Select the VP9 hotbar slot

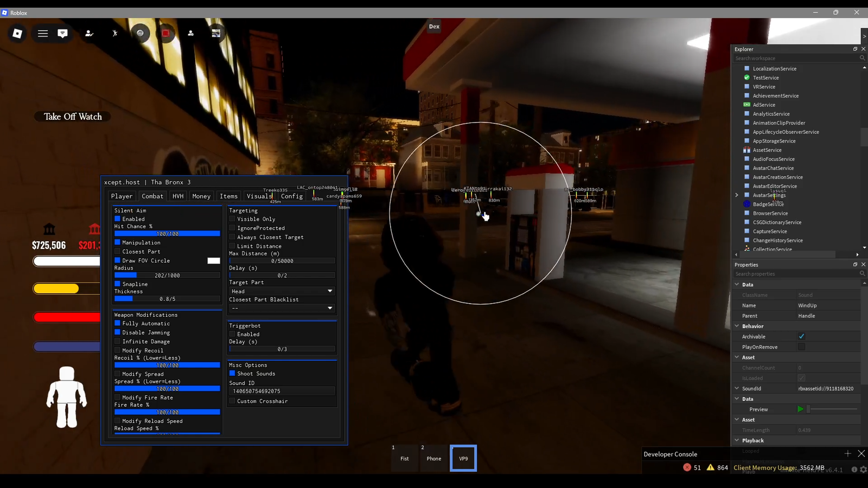tap(463, 458)
